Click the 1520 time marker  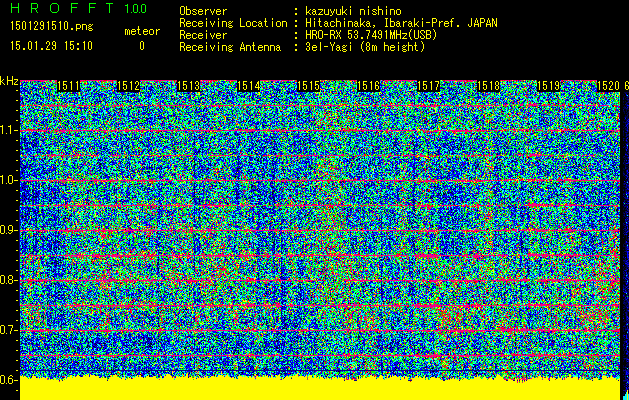pyautogui.click(x=609, y=87)
